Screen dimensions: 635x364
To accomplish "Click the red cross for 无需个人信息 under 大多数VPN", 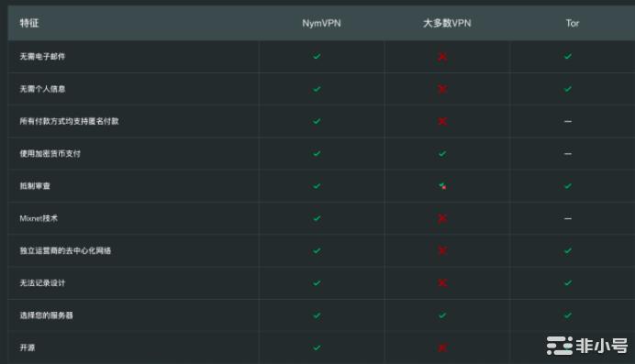I will [x=442, y=89].
